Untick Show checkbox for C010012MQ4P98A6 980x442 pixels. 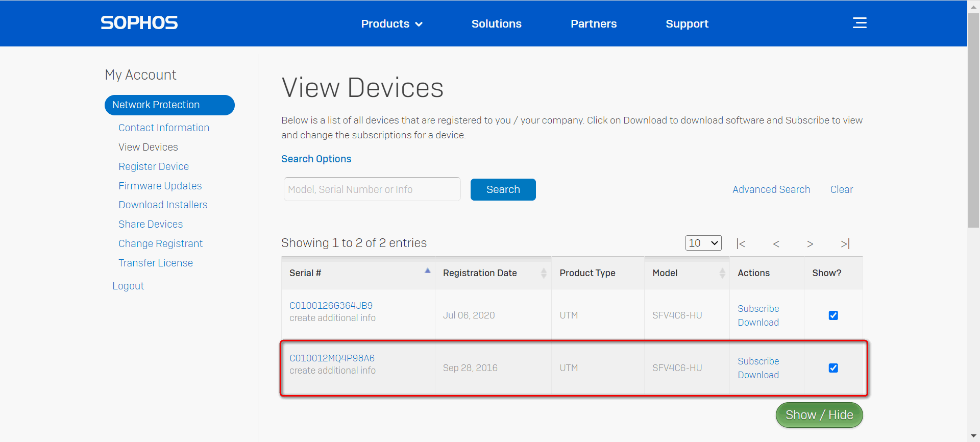pyautogui.click(x=834, y=368)
